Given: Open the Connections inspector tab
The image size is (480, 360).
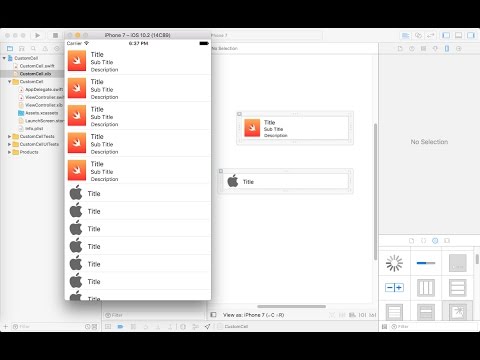Looking at the screenshot, I should (x=459, y=49).
